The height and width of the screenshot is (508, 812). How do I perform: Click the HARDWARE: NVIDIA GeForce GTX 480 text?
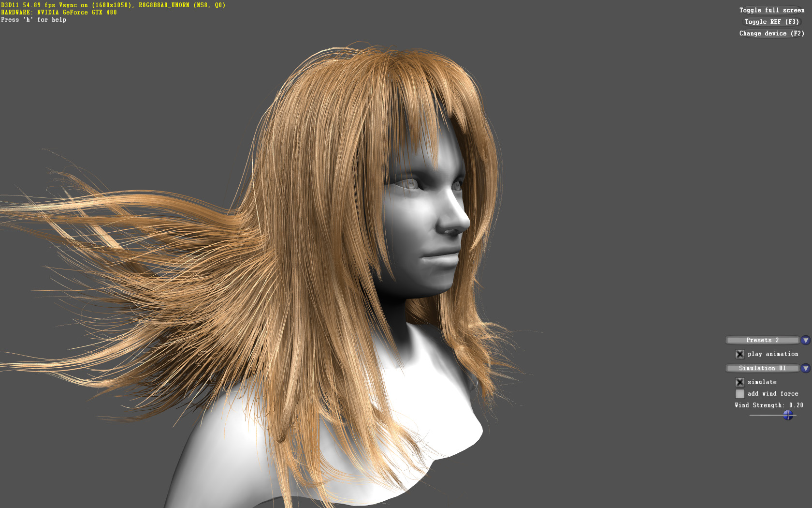[59, 13]
